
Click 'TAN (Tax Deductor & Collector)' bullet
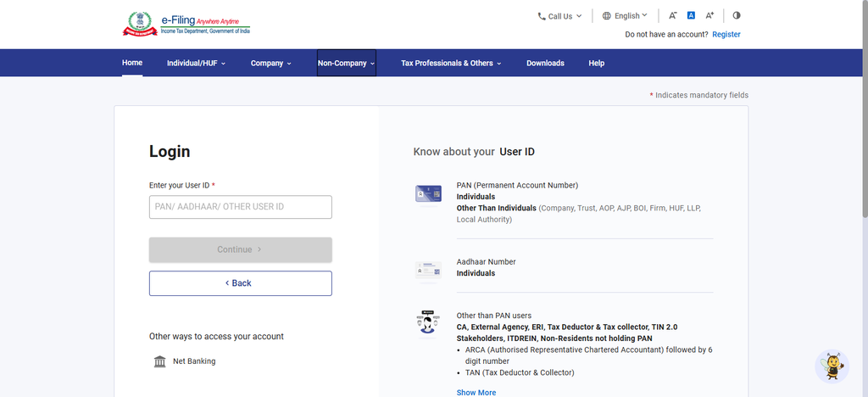tap(520, 372)
